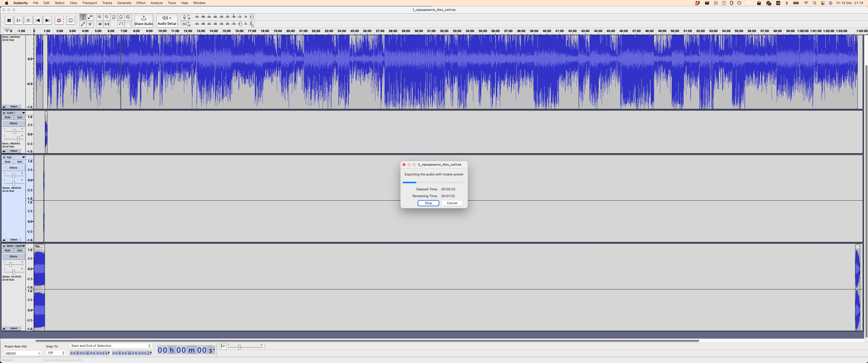This screenshot has height=363, width=868.
Task: Click the Stop square transport button
Action: [28, 20]
